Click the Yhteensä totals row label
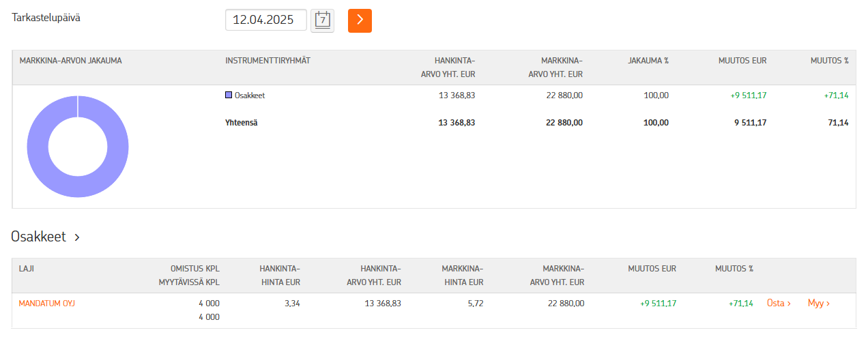The image size is (868, 339). click(x=241, y=123)
